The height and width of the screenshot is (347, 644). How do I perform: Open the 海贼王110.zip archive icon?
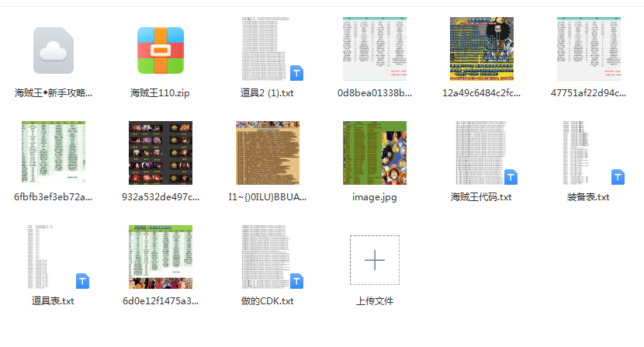click(x=161, y=50)
